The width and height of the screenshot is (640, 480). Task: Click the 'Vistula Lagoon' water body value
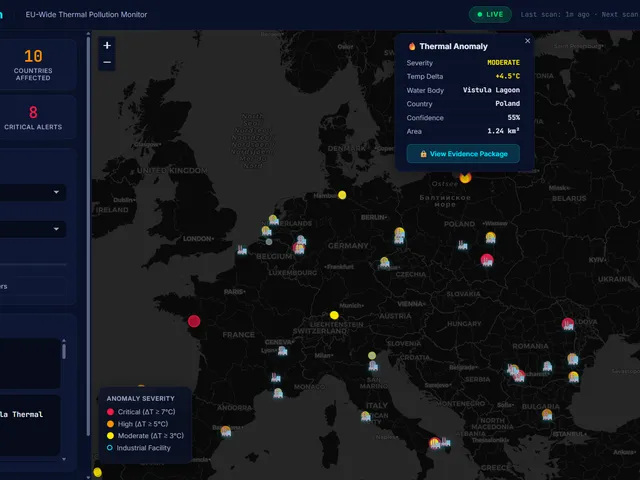click(x=491, y=90)
